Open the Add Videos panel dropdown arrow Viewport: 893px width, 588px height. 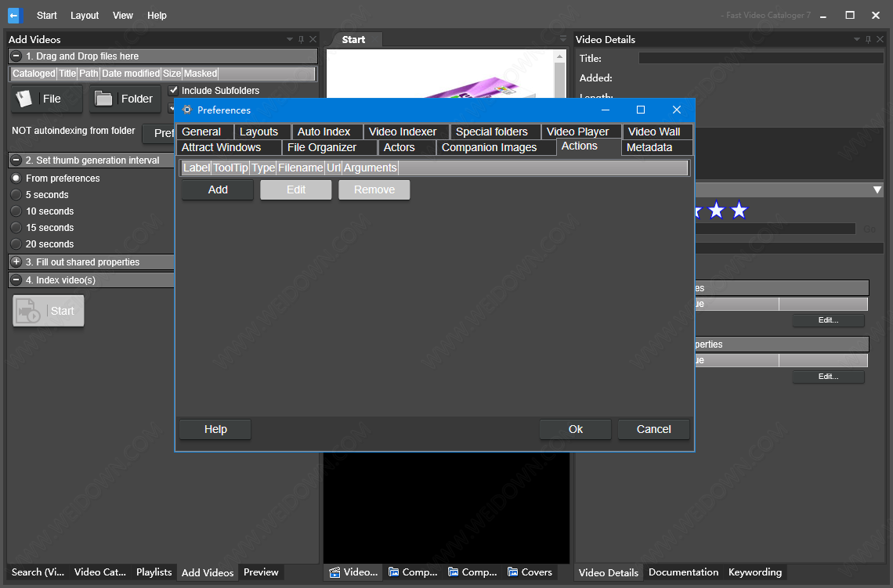[x=289, y=39]
